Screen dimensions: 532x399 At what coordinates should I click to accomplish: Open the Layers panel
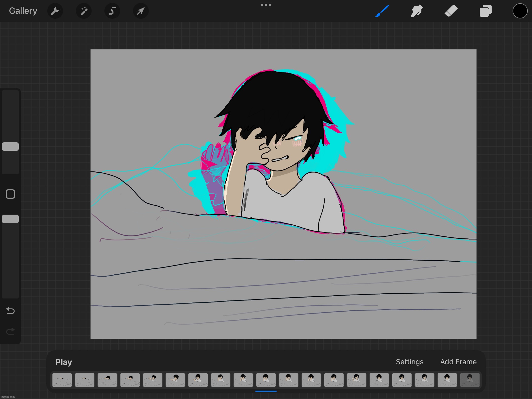click(485, 11)
